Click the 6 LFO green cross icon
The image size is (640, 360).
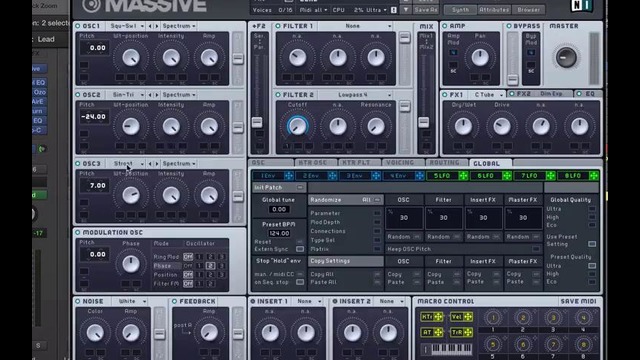coord(507,176)
